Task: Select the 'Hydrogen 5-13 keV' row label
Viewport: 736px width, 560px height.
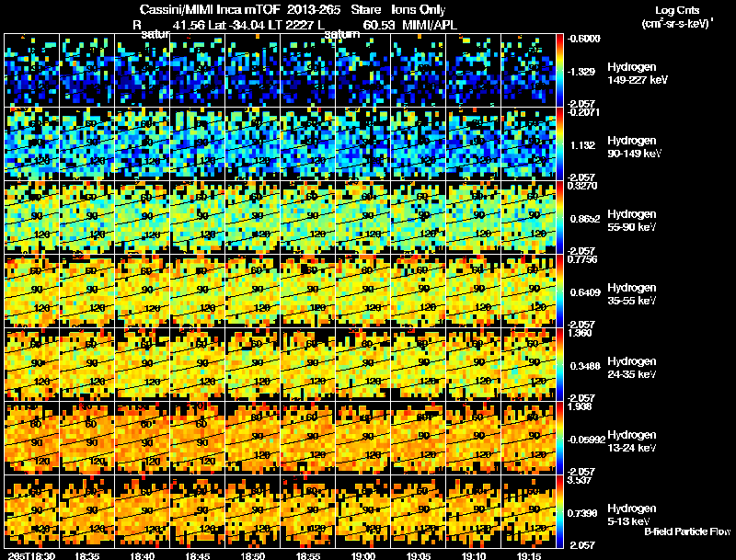Action: click(x=632, y=515)
